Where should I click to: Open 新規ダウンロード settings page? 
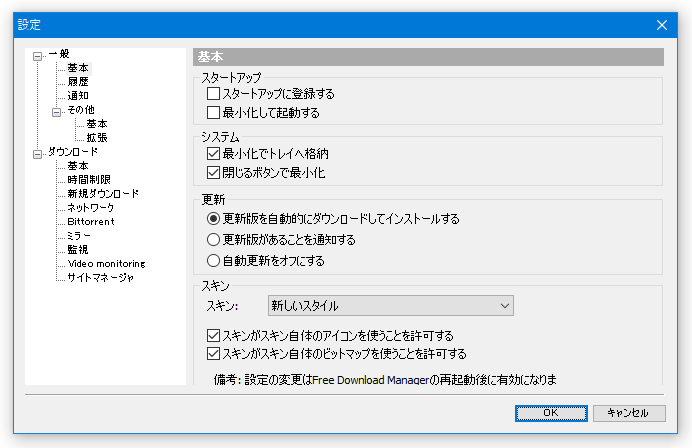pyautogui.click(x=103, y=194)
